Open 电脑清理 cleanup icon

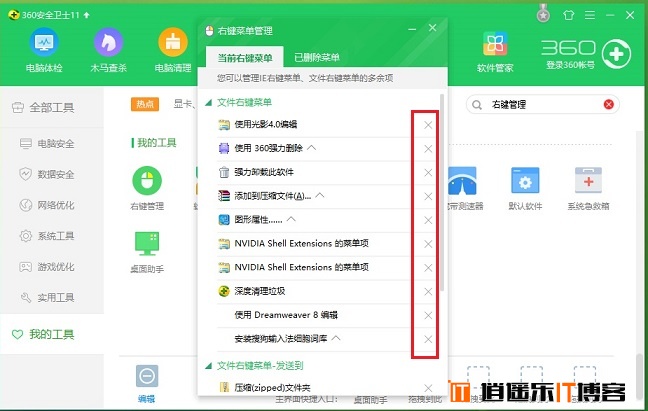point(173,43)
